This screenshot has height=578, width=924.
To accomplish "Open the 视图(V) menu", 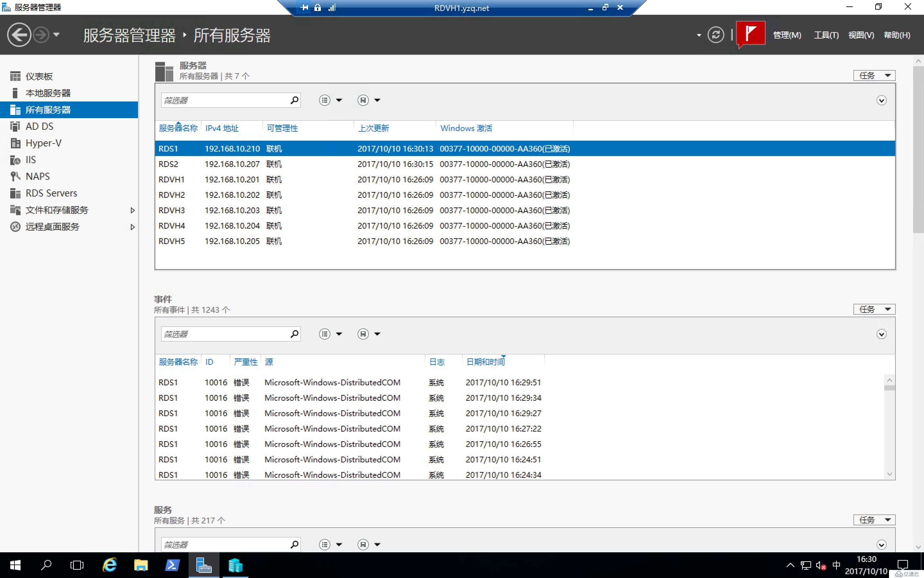I will coord(861,35).
